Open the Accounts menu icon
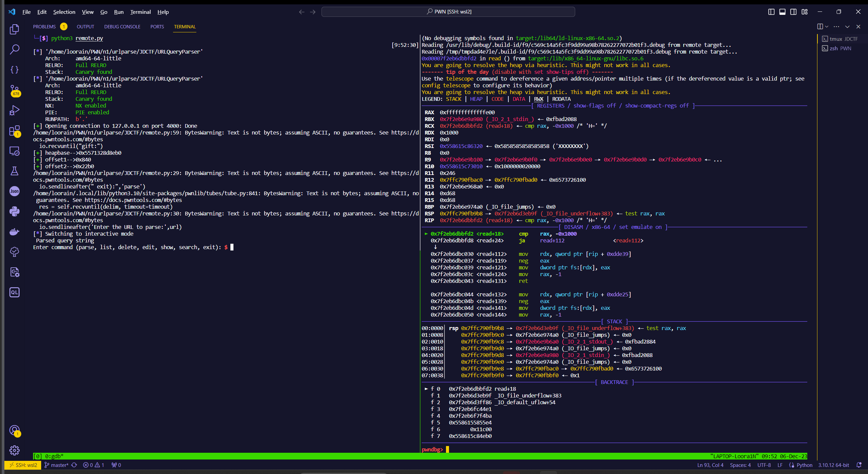Viewport: 868px width, 474px height. 15,431
